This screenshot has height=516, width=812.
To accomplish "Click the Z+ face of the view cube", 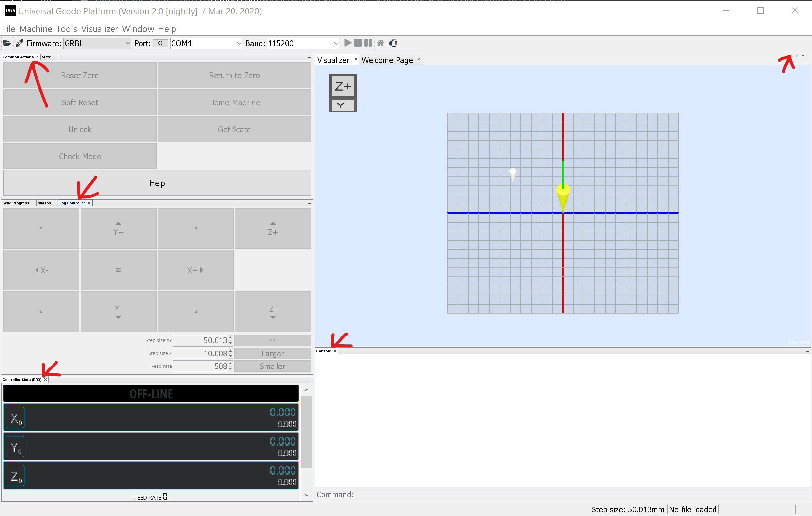I will pos(343,86).
